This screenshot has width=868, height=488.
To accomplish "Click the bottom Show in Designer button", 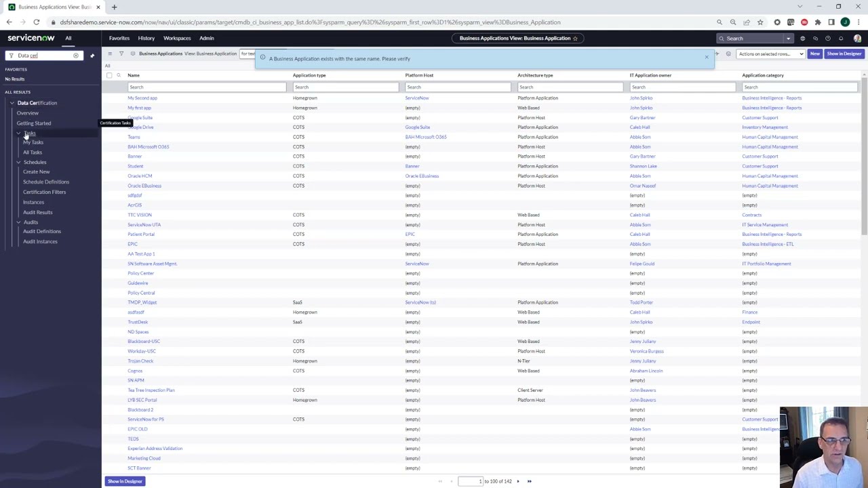I will click(125, 481).
